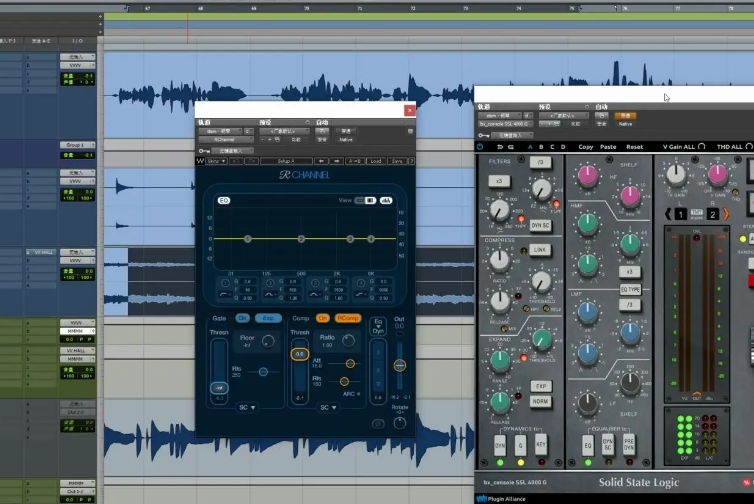Image resolution: width=754 pixels, height=504 pixels.
Task: Select the analyzer view icon in RChannel
Action: coord(386,201)
